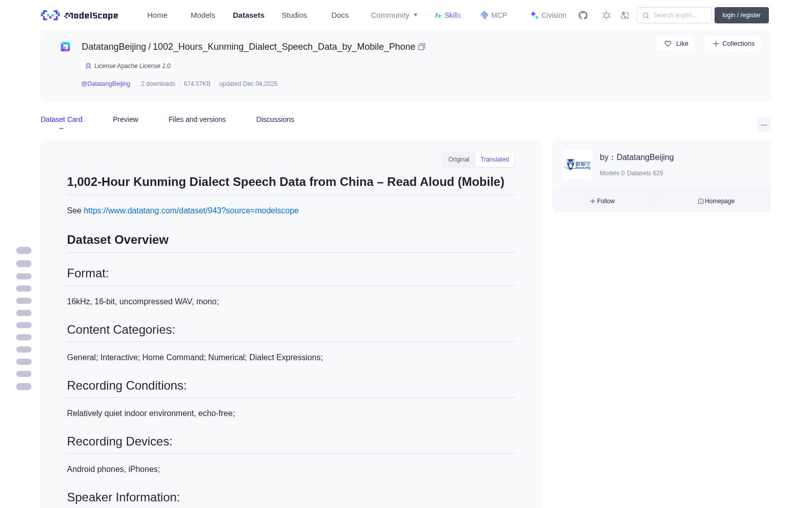Click DatatangBeijing in the dataset title path
This screenshot has width=812, height=508.
[114, 47]
